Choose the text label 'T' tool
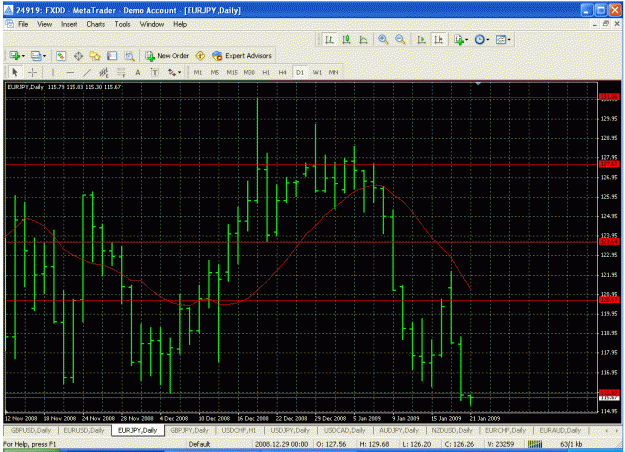The width and height of the screenshot is (625, 452). tap(155, 72)
